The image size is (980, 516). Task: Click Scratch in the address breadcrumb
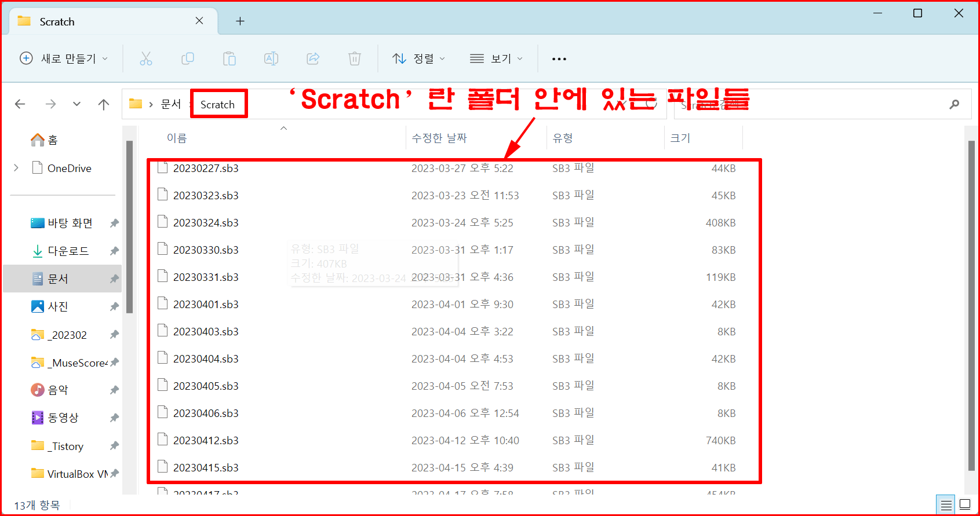point(217,104)
